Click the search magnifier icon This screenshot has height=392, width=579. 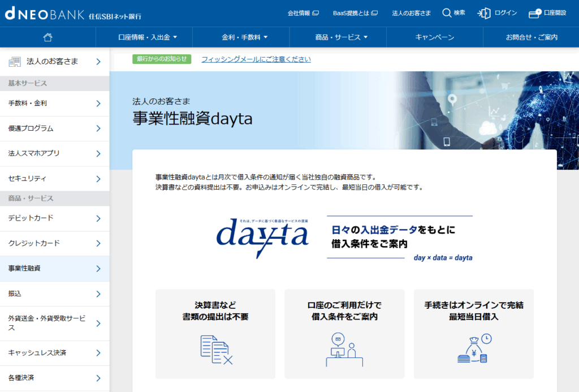click(447, 13)
